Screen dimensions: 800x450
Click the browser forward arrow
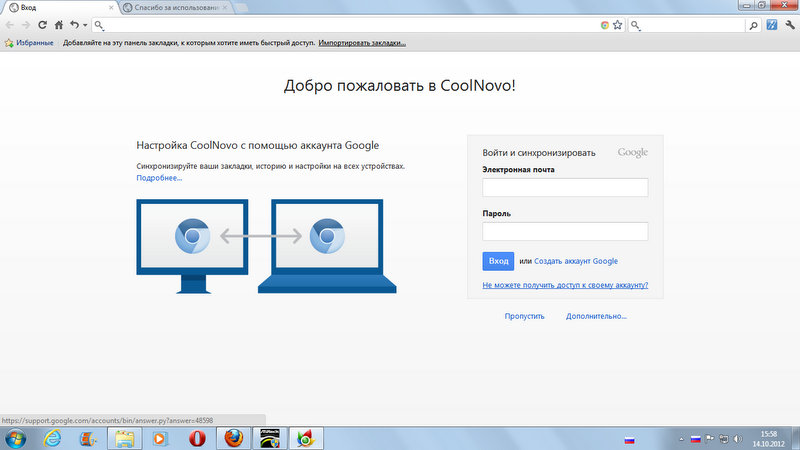coord(26,25)
